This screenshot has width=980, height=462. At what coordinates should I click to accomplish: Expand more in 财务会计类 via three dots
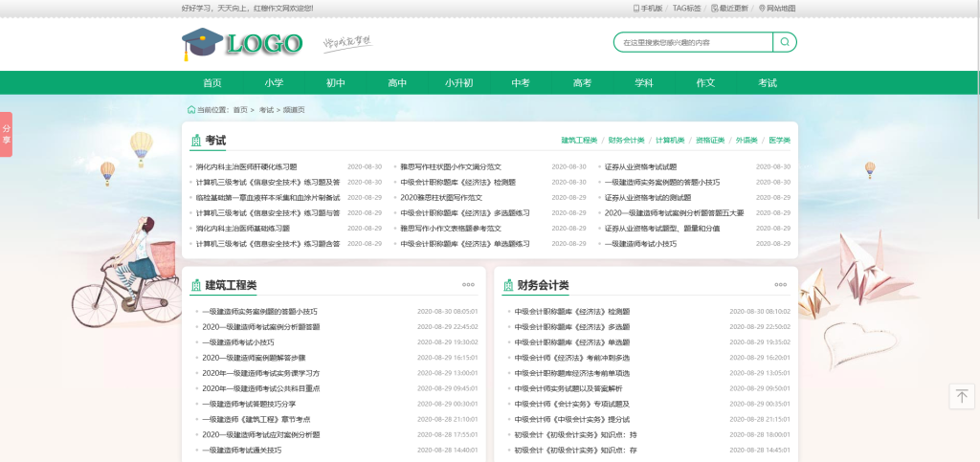coord(780,284)
